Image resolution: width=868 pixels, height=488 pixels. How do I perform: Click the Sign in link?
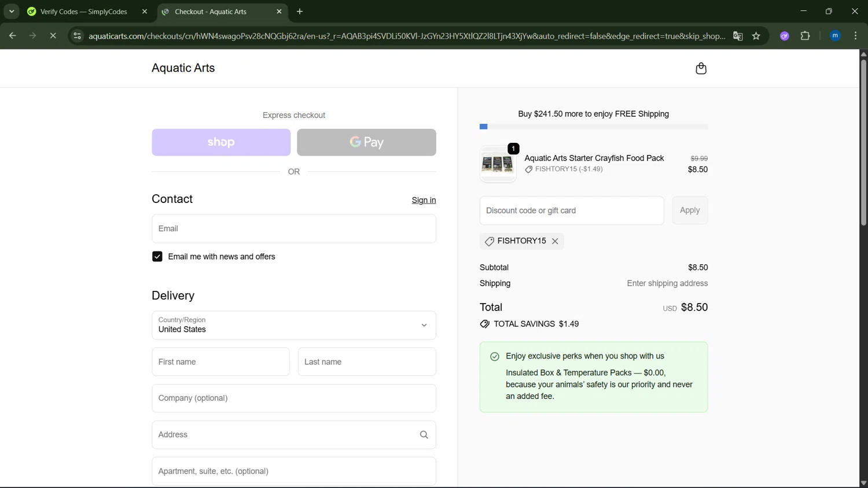pos(424,200)
